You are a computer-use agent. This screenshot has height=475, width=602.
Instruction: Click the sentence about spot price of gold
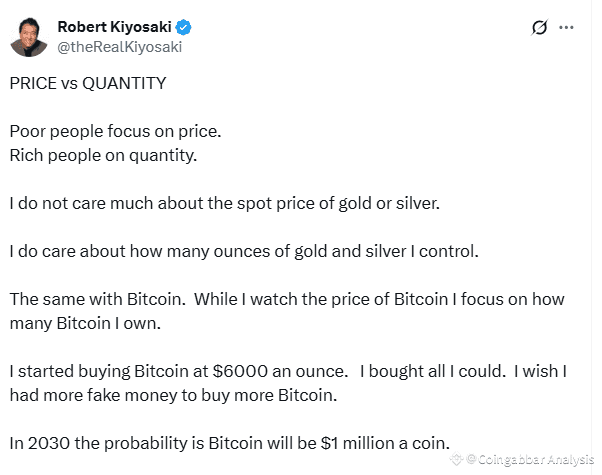[224, 202]
